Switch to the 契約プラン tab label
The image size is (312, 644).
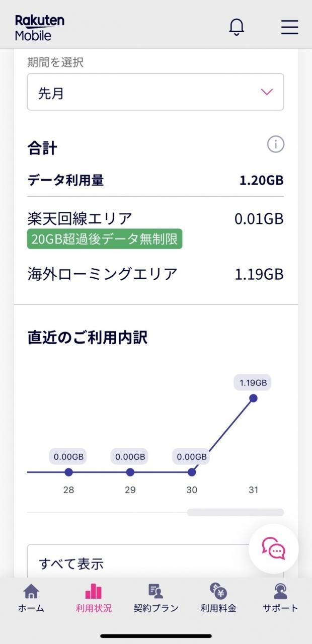coord(155,608)
